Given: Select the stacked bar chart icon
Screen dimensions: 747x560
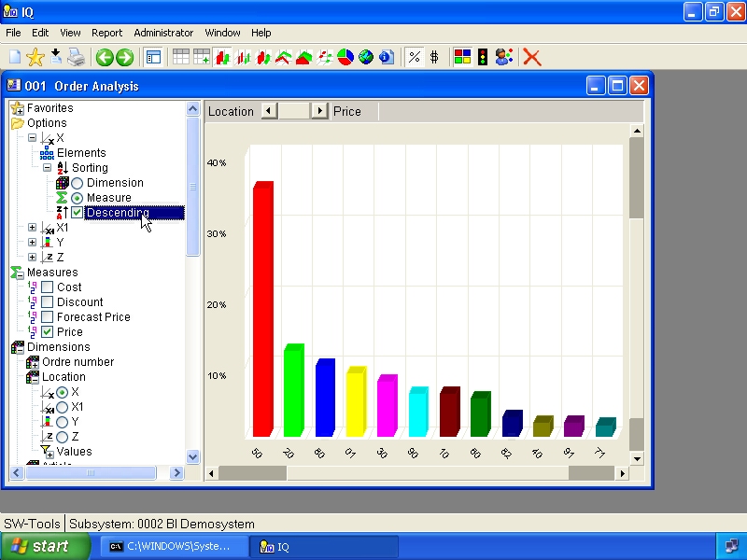Looking at the screenshot, I should (x=263, y=57).
